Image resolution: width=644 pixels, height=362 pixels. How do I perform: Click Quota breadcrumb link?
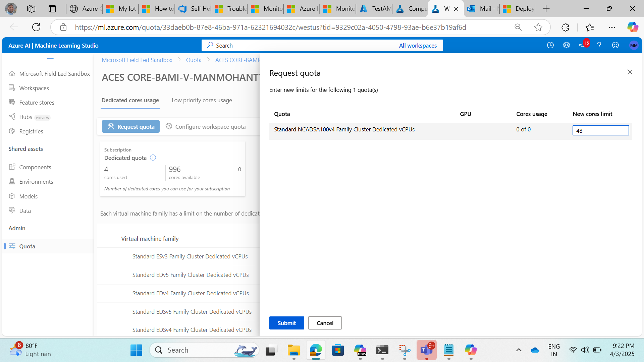click(194, 60)
